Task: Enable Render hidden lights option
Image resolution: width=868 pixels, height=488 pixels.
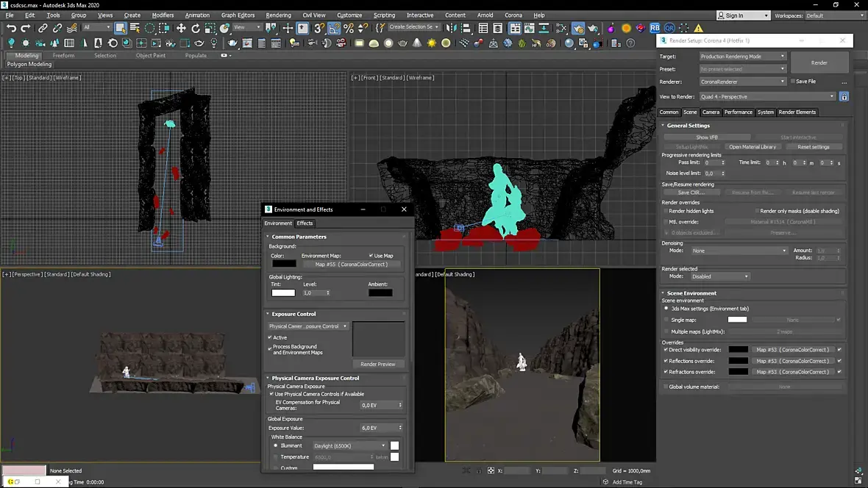Action: [666, 211]
